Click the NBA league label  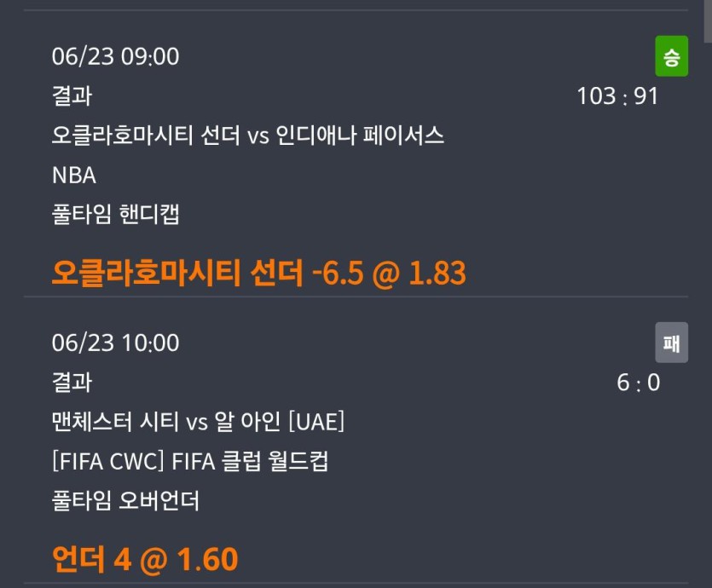click(74, 176)
